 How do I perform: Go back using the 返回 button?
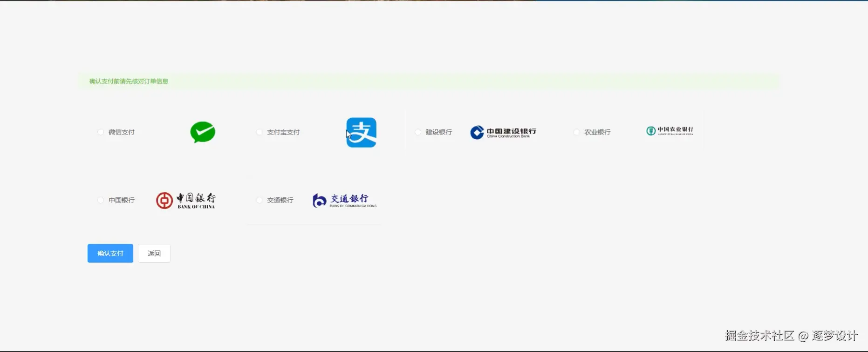[x=154, y=253]
